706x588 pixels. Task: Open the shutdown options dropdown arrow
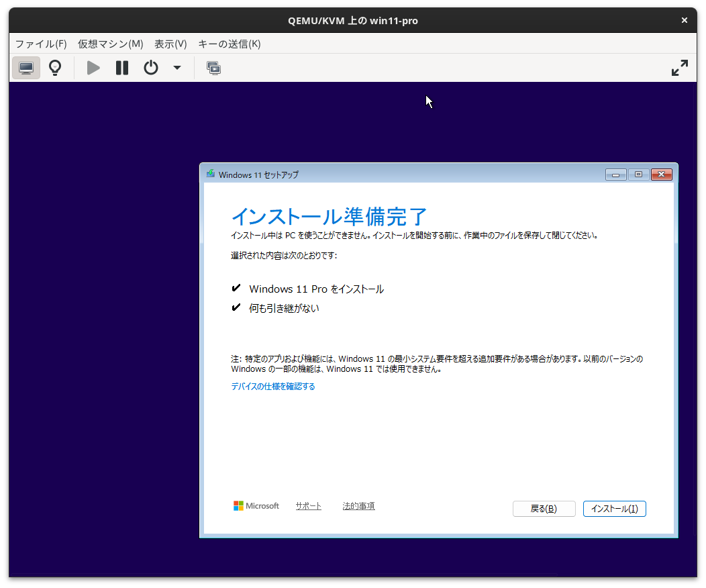(176, 68)
